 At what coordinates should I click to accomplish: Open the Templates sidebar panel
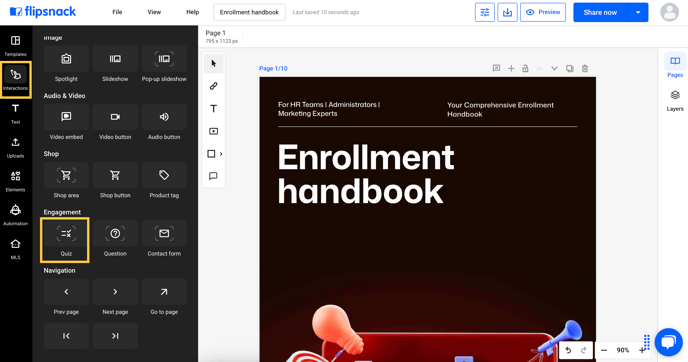coord(15,45)
